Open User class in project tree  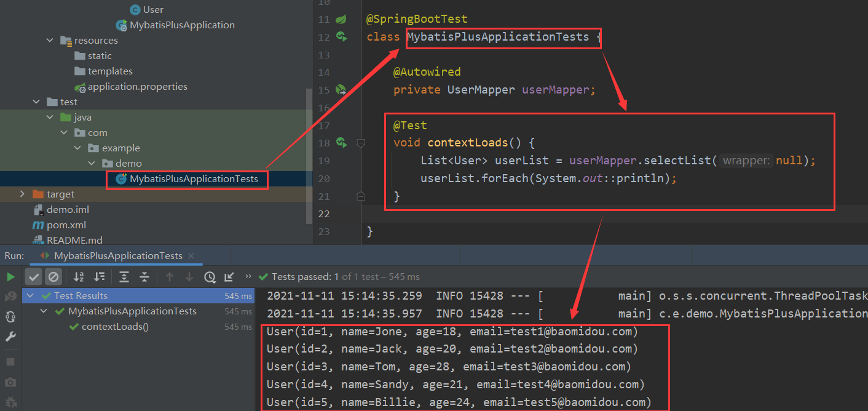pyautogui.click(x=147, y=10)
